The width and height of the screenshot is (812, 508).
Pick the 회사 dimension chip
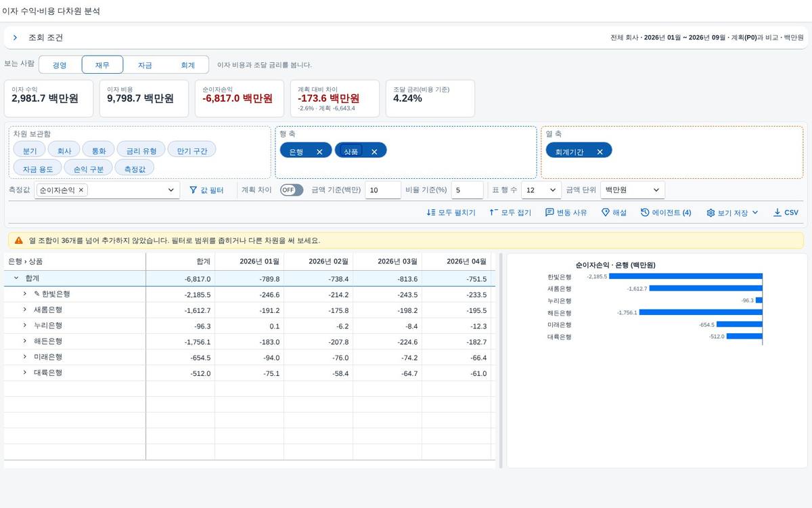pos(64,151)
